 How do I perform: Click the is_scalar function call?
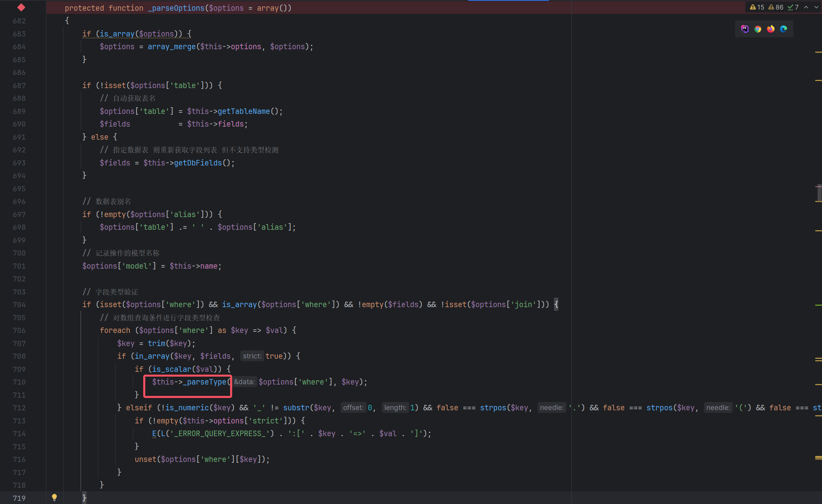(x=172, y=369)
